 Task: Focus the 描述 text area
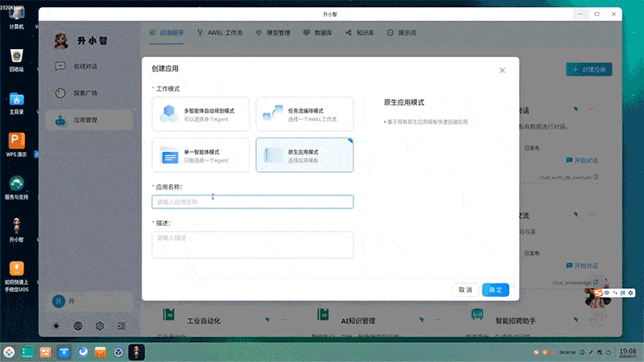pyautogui.click(x=252, y=245)
